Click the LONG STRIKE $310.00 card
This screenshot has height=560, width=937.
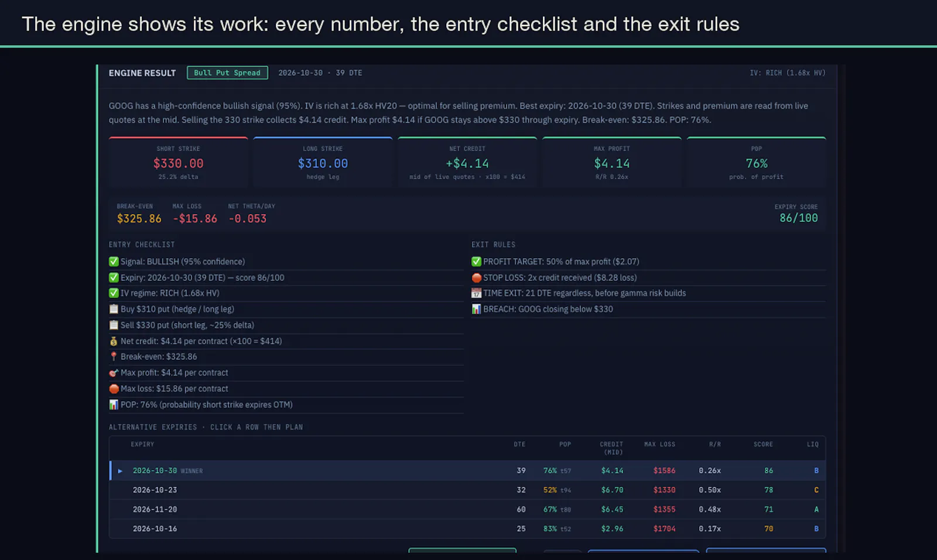coord(323,162)
